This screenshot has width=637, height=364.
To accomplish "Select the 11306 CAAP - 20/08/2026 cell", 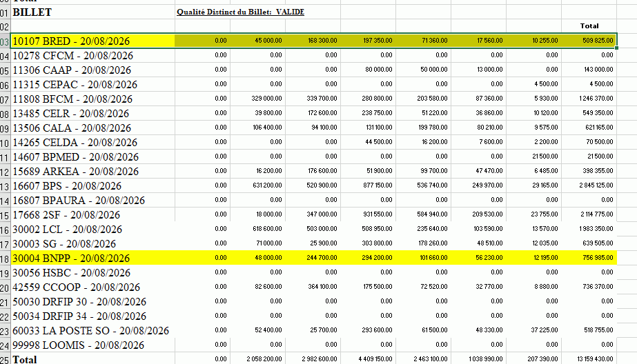I will (93, 70).
